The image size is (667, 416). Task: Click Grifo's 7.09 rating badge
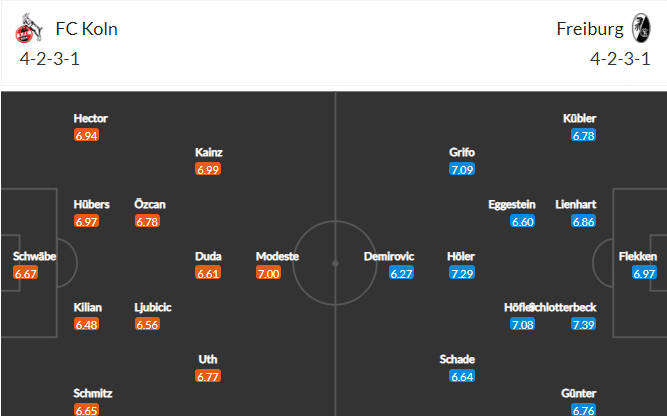click(462, 169)
